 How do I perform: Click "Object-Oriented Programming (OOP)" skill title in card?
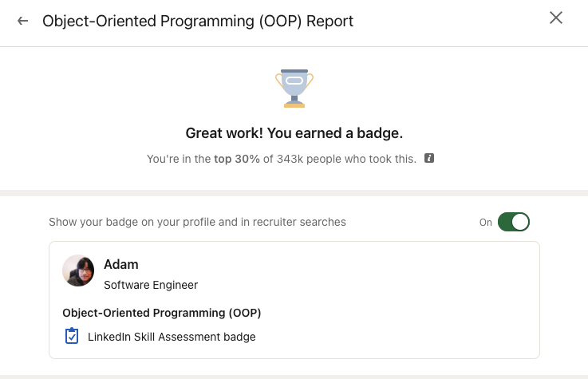coord(162,313)
